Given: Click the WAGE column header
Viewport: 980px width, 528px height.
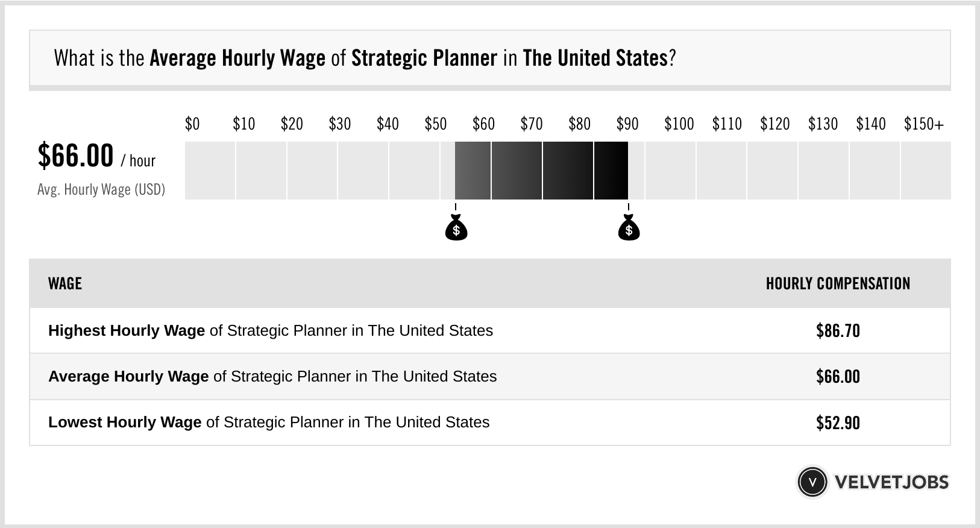Looking at the screenshot, I should (x=65, y=284).
